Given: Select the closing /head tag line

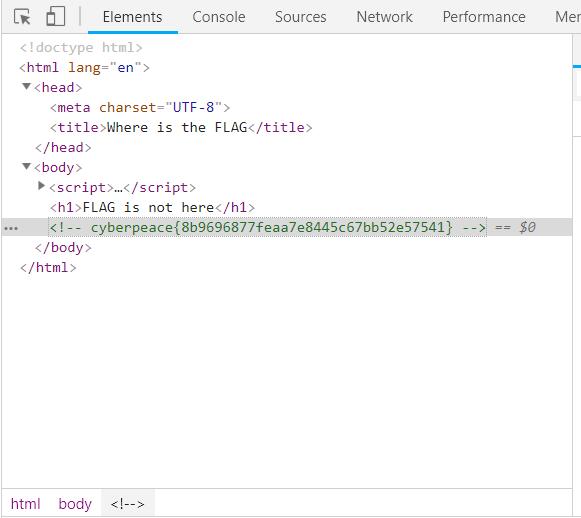Looking at the screenshot, I should pos(63,147).
